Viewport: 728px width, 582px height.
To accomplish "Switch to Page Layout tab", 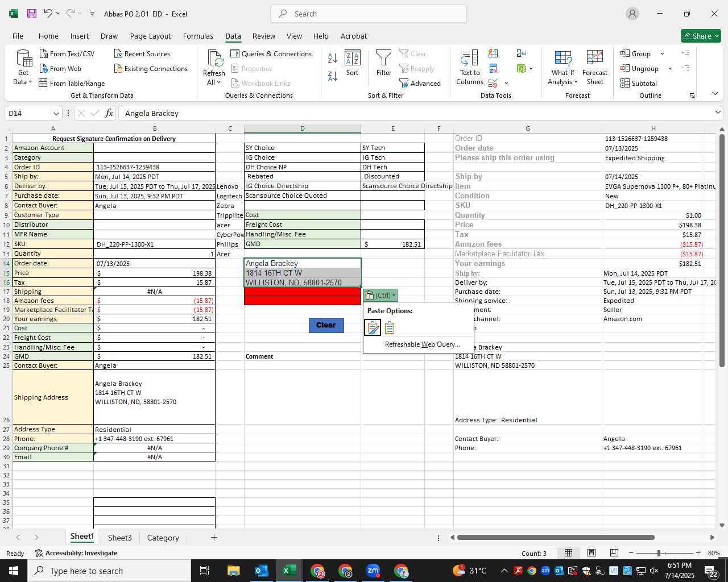I will coord(150,36).
